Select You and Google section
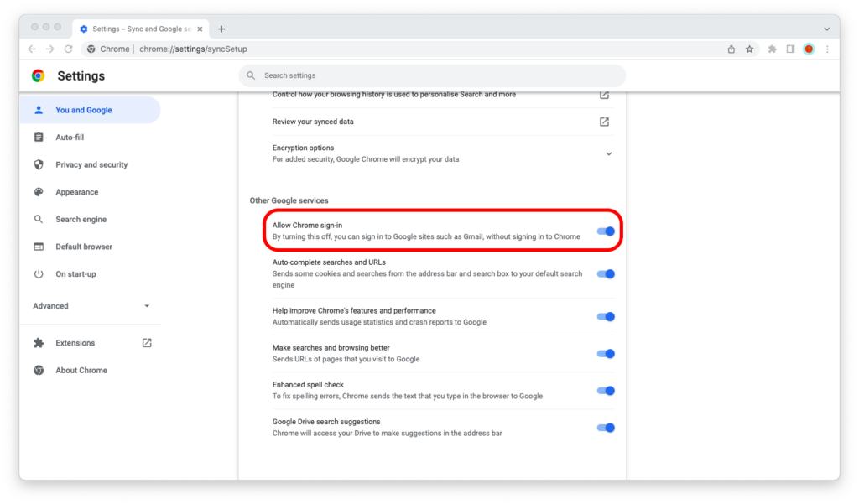This screenshot has width=859, height=504. 91,110
